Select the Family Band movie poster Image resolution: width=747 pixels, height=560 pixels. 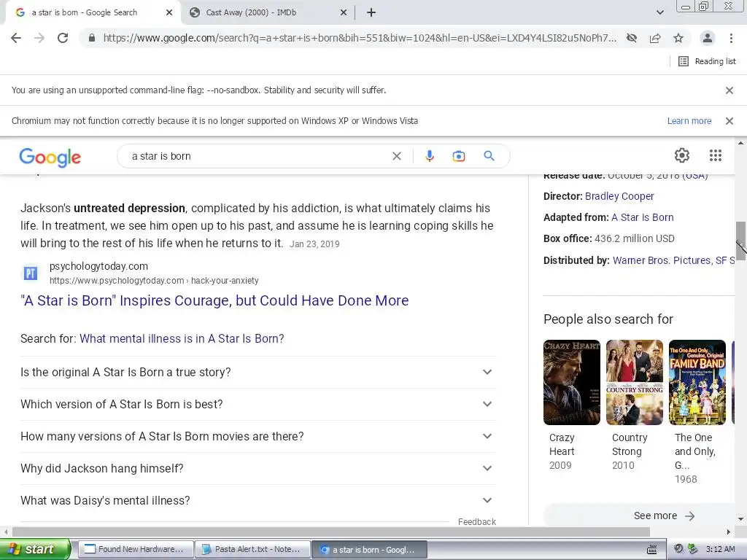coord(697,382)
